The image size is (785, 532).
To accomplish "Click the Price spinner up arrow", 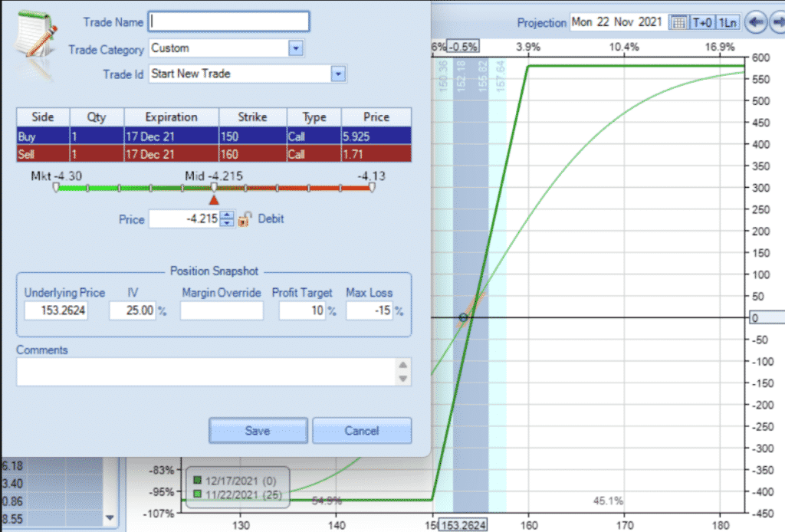I will pyautogui.click(x=227, y=215).
